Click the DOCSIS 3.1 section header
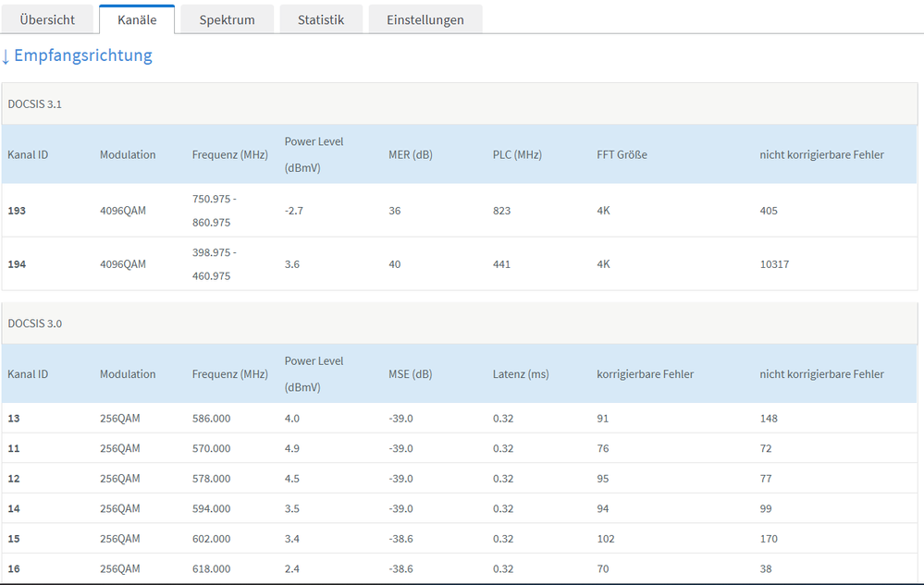The width and height of the screenshot is (924, 585). 35,104
